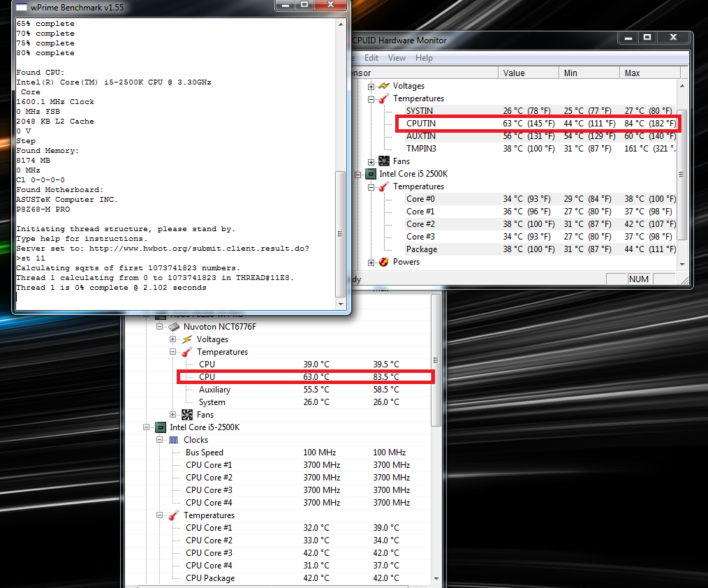Open the Help menu in CPUID Hardware Monitor
This screenshot has width=708, height=588.
pyautogui.click(x=424, y=58)
